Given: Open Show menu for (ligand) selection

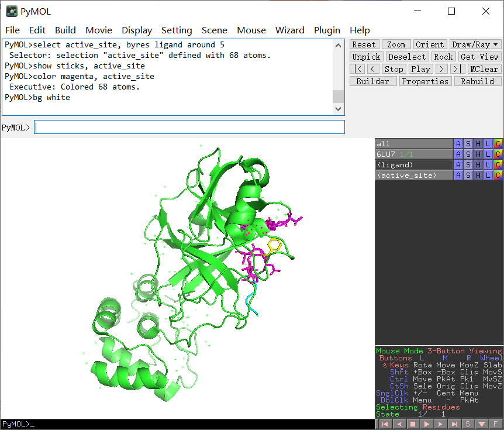Looking at the screenshot, I should [x=468, y=165].
